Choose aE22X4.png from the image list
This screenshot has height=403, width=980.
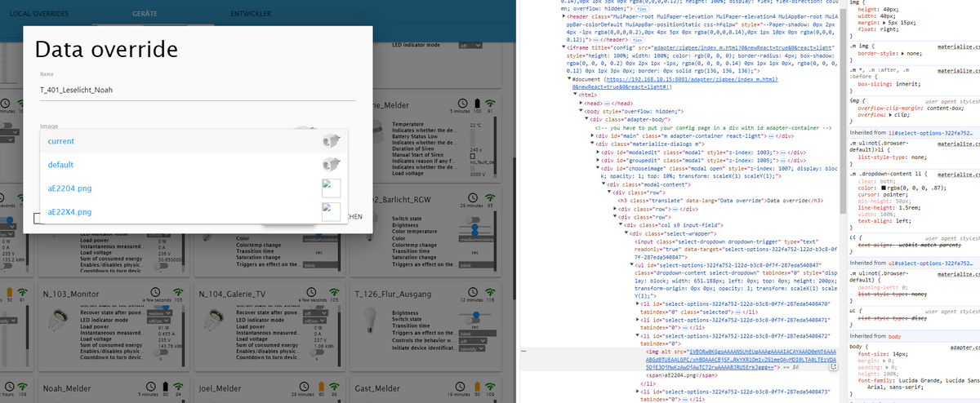coord(194,211)
